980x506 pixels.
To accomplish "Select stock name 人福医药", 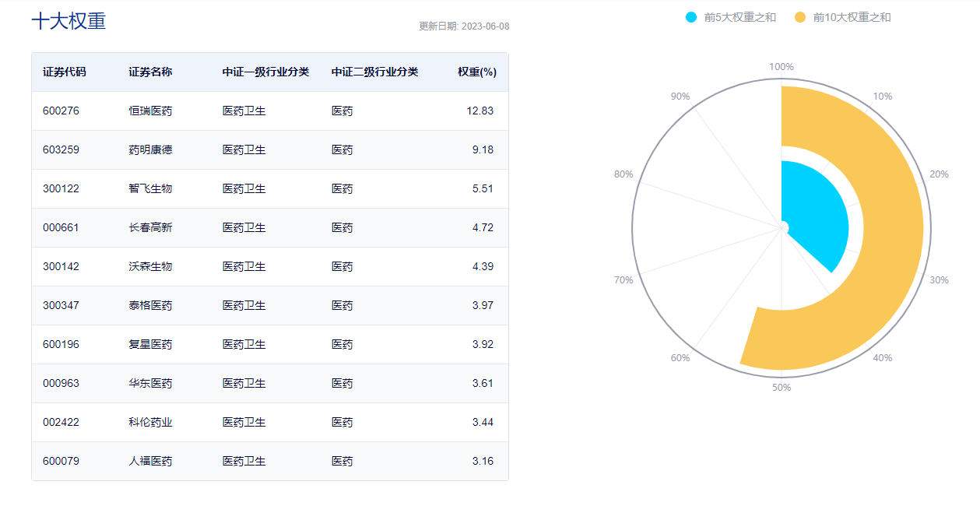I will 150,462.
